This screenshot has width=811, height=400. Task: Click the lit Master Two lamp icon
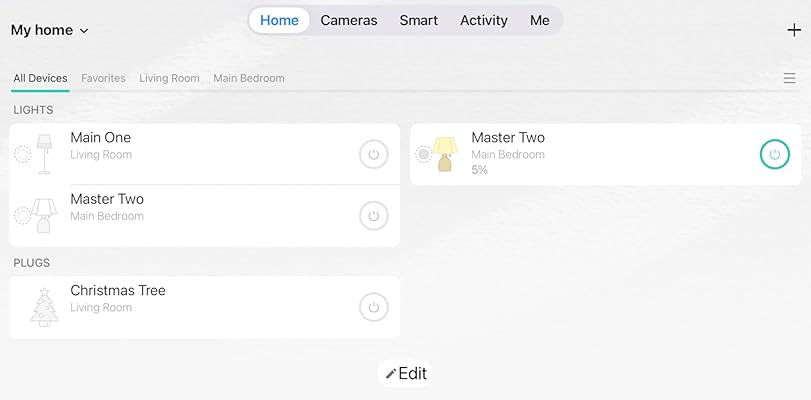click(x=445, y=154)
